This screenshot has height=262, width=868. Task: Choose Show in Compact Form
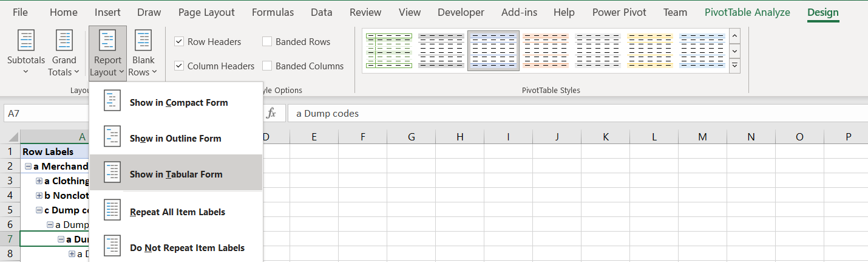point(176,103)
